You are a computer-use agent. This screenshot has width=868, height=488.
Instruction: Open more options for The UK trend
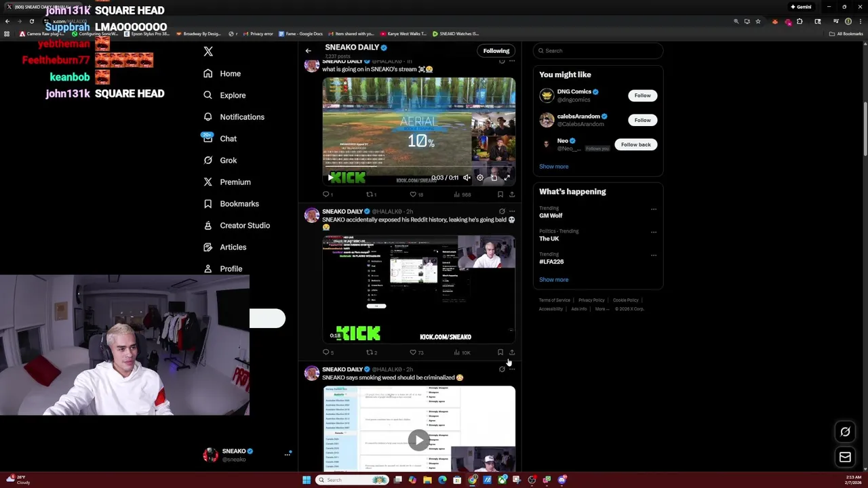tap(654, 232)
